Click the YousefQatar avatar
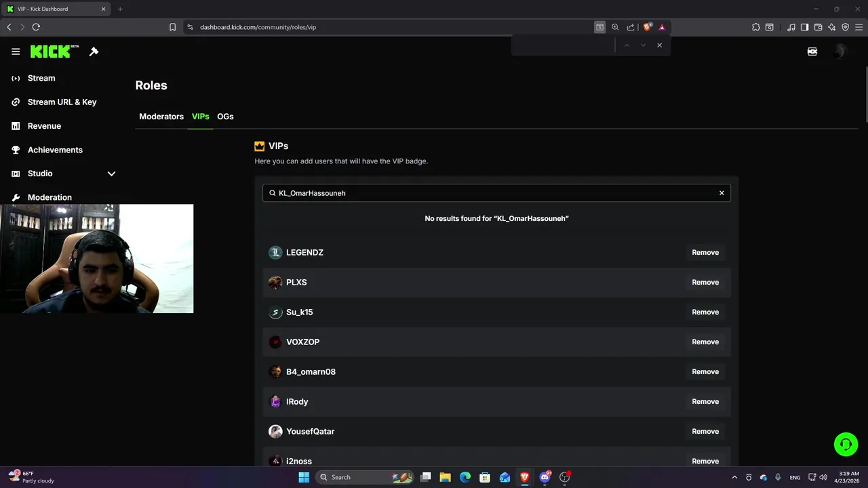868x488 pixels. tap(275, 431)
